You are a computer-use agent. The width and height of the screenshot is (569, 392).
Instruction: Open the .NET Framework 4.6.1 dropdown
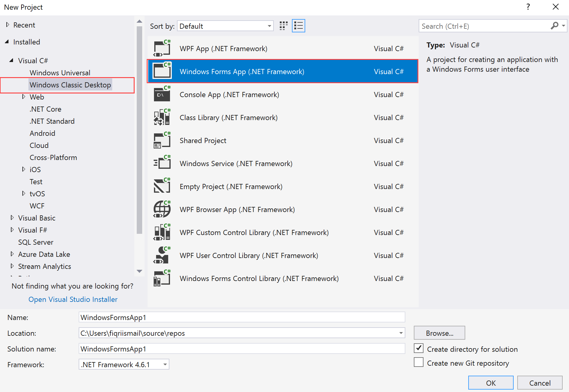(x=124, y=364)
